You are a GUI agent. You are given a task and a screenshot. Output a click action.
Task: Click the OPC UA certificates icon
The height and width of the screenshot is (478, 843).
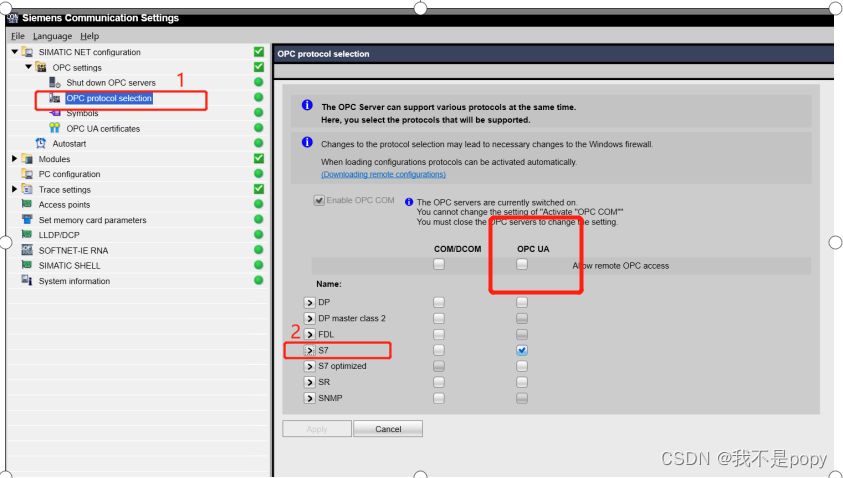click(x=55, y=128)
